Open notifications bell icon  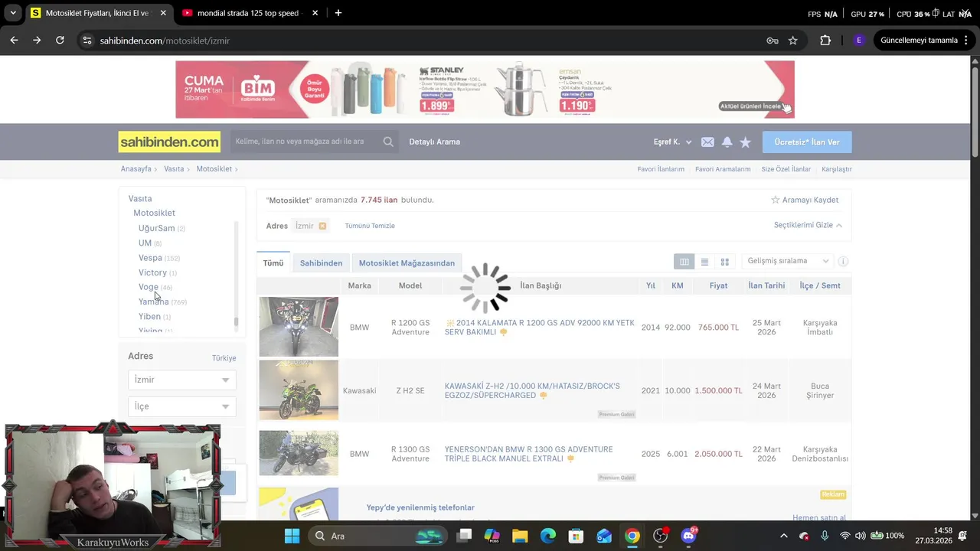pyautogui.click(x=727, y=142)
